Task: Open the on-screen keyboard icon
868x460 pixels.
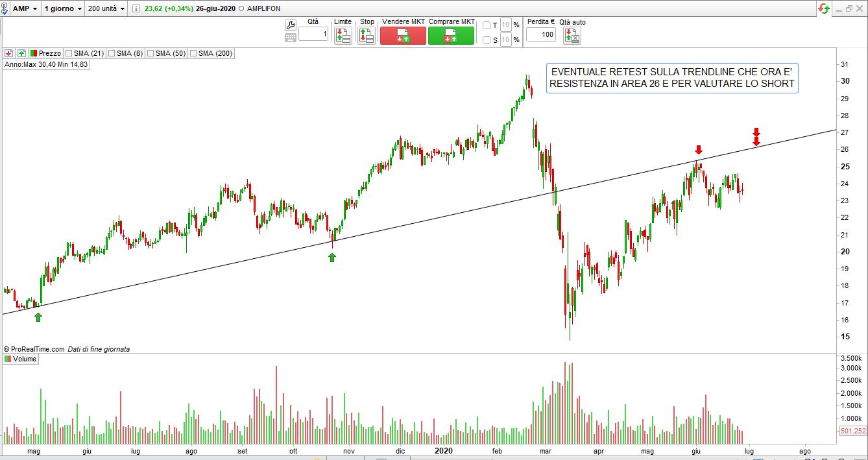Action: 291,38
